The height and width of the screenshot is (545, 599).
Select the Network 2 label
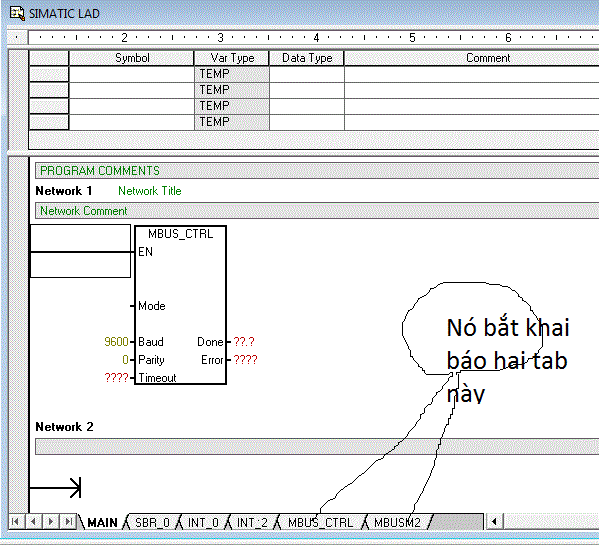tap(64, 427)
